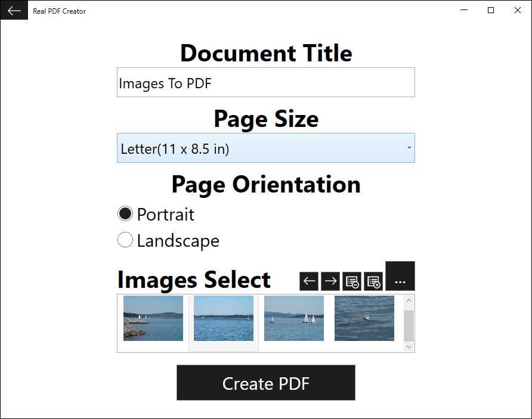Select the floating seagull thumbnail

pyautogui.click(x=364, y=318)
